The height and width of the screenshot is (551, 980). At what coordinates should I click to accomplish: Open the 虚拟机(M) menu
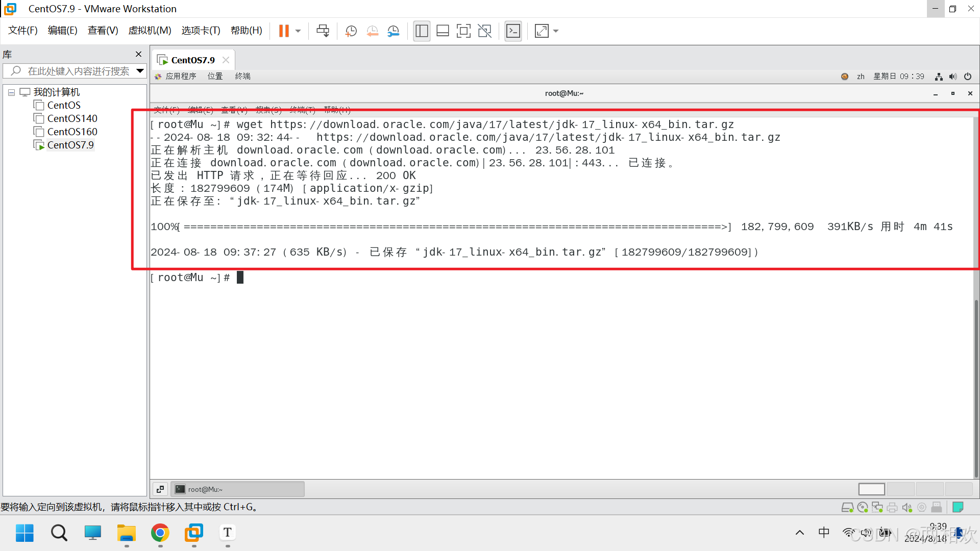pyautogui.click(x=150, y=31)
